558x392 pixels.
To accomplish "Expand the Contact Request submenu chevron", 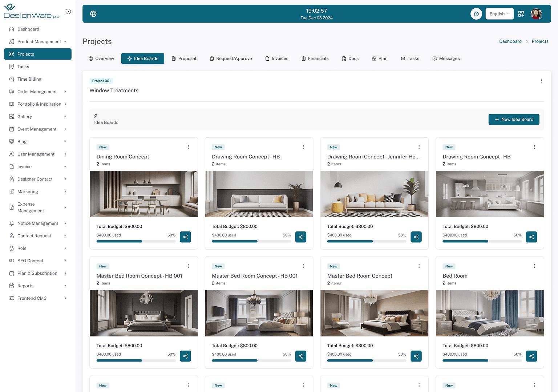I will click(x=66, y=236).
